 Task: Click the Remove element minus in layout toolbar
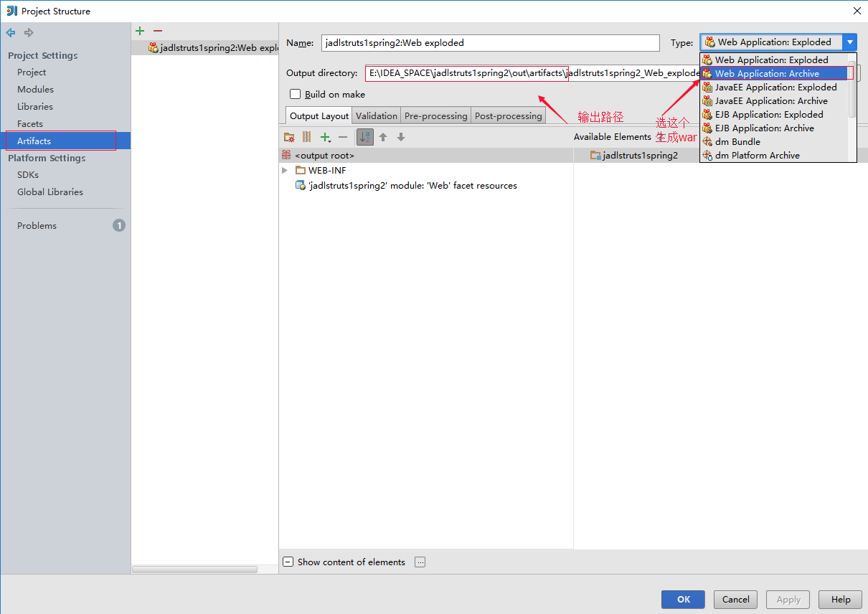(343, 137)
